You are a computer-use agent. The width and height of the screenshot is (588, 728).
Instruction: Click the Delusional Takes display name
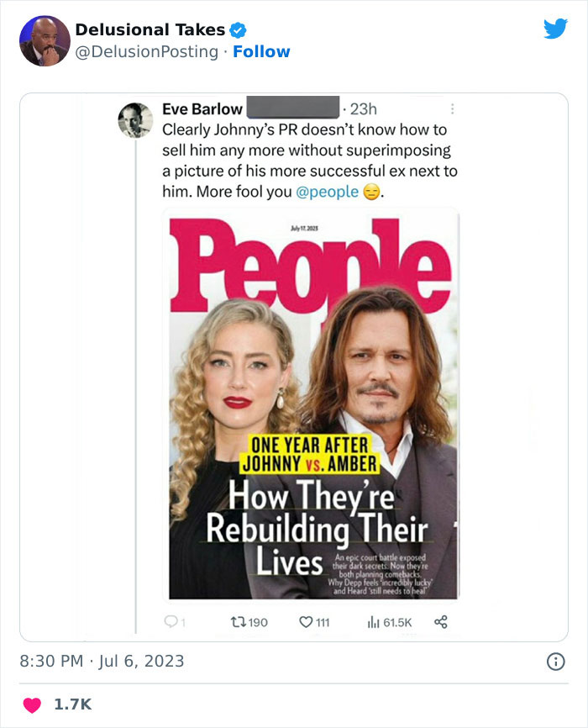(x=150, y=29)
